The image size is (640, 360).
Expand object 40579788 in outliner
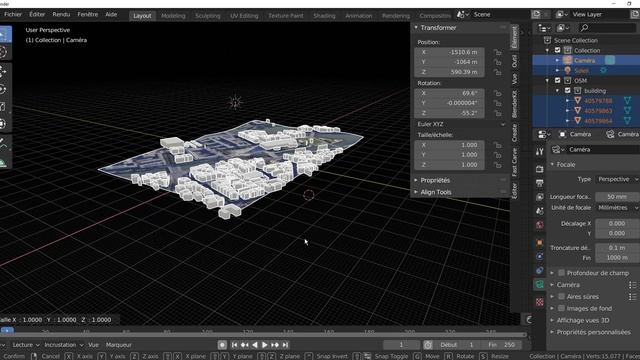(568, 100)
